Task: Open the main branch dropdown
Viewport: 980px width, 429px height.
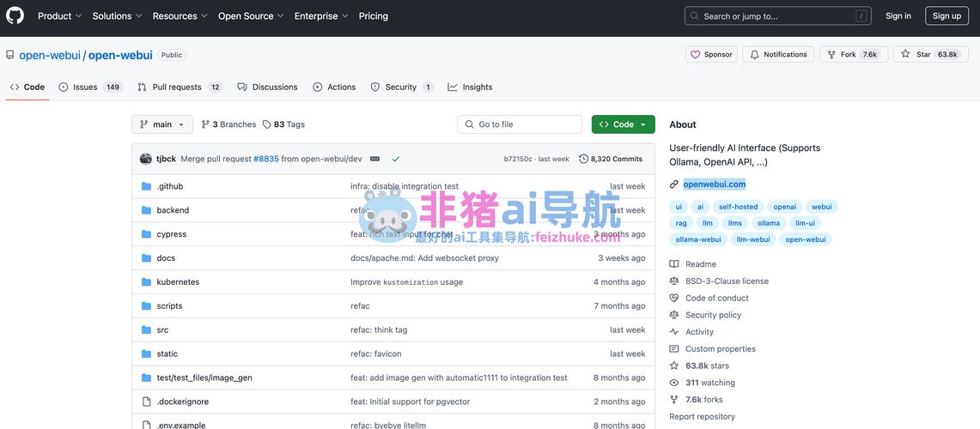Action: [162, 124]
